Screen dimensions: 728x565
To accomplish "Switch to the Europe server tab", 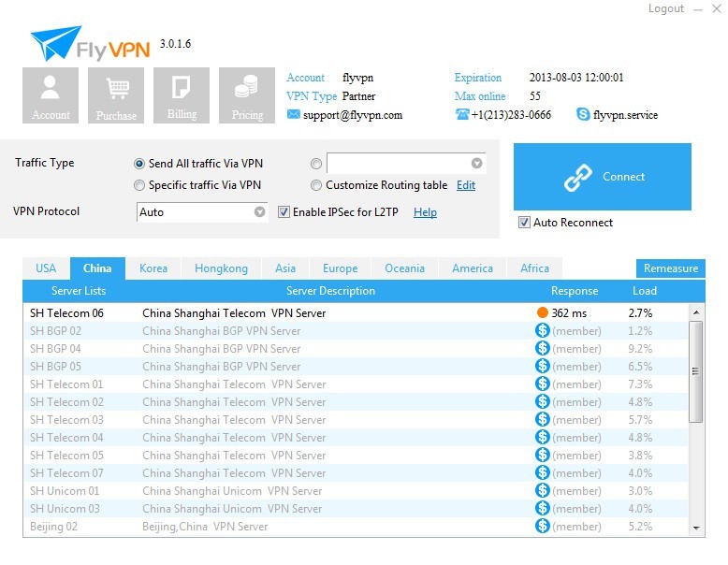I will coord(341,268).
